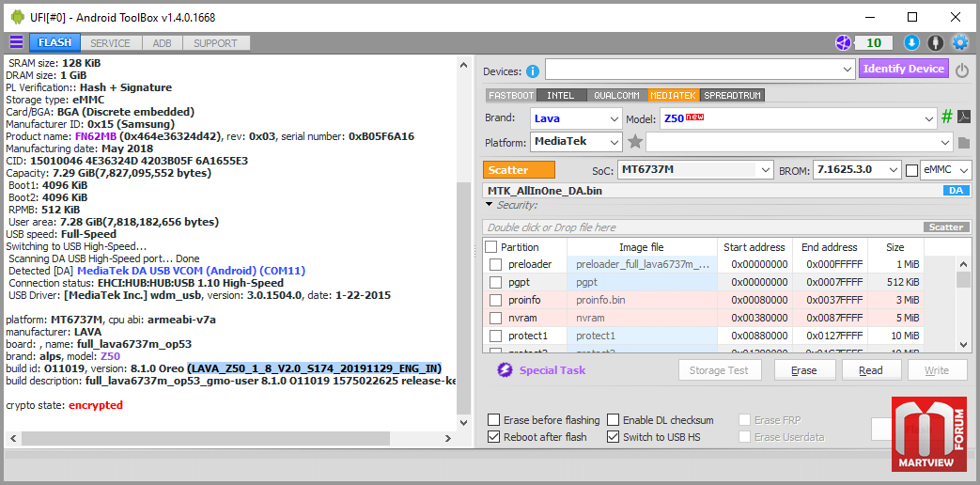Open the SoC dropdown showing MT6737M
This screenshot has height=485, width=980.
[x=695, y=169]
